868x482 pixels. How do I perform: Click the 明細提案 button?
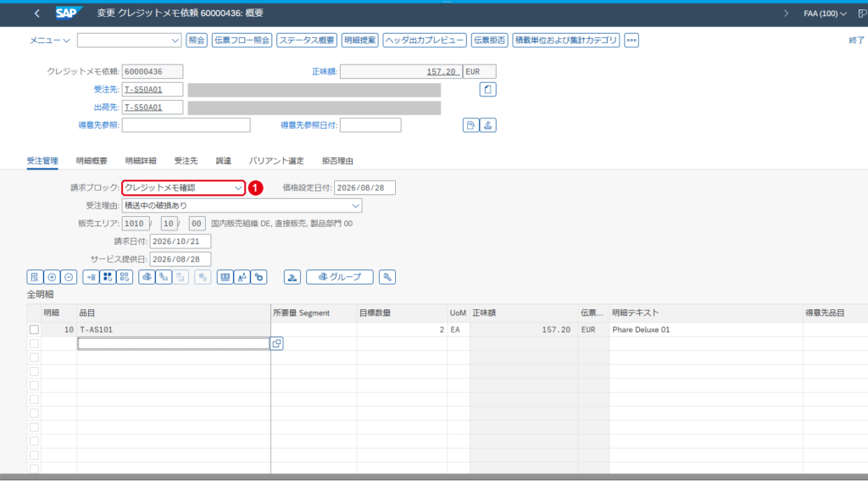pyautogui.click(x=359, y=41)
